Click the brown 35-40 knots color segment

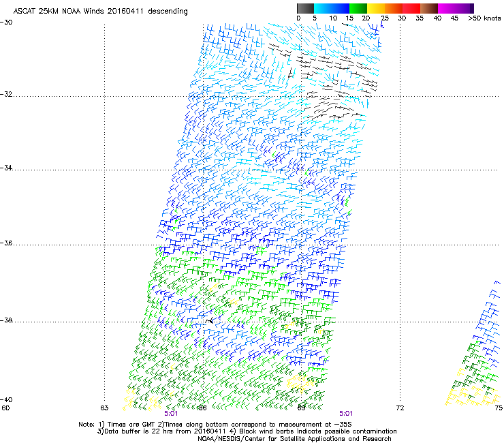point(429,8)
